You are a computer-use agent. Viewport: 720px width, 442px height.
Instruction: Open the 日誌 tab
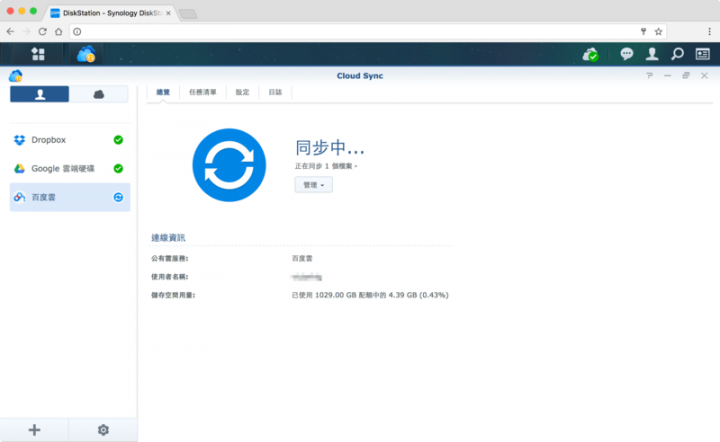(x=275, y=92)
